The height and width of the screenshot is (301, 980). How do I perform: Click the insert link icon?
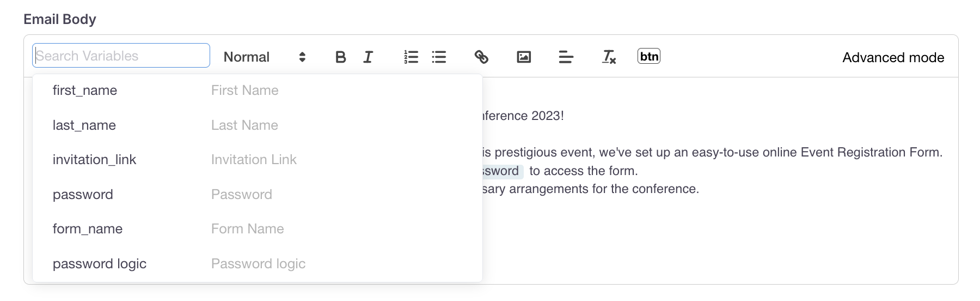click(481, 57)
